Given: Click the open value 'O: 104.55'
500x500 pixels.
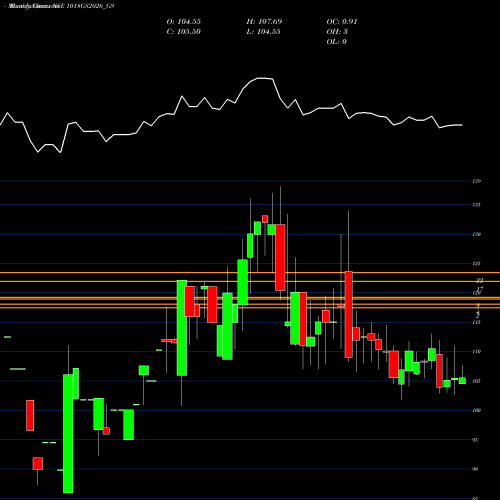Looking at the screenshot, I should click(x=184, y=22).
